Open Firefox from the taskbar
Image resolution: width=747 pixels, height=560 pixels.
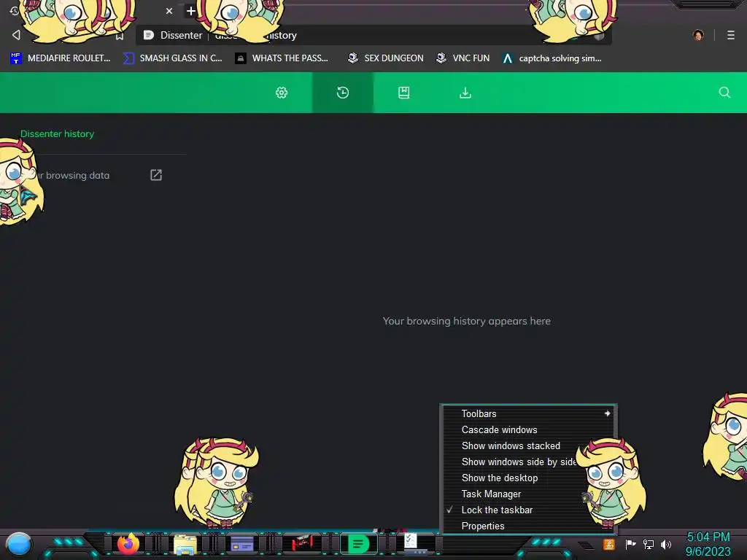(128, 544)
